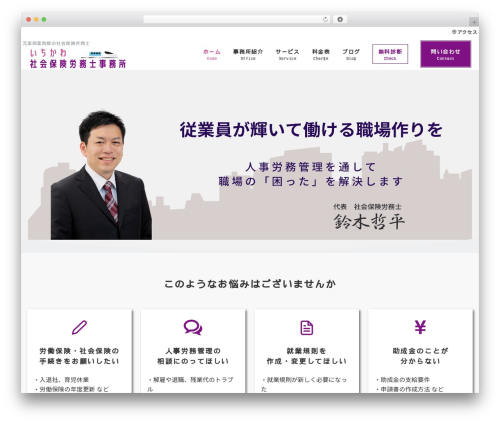Click card title 人事労務管理の相談にのってほしい
500x423 pixels.
point(193,356)
